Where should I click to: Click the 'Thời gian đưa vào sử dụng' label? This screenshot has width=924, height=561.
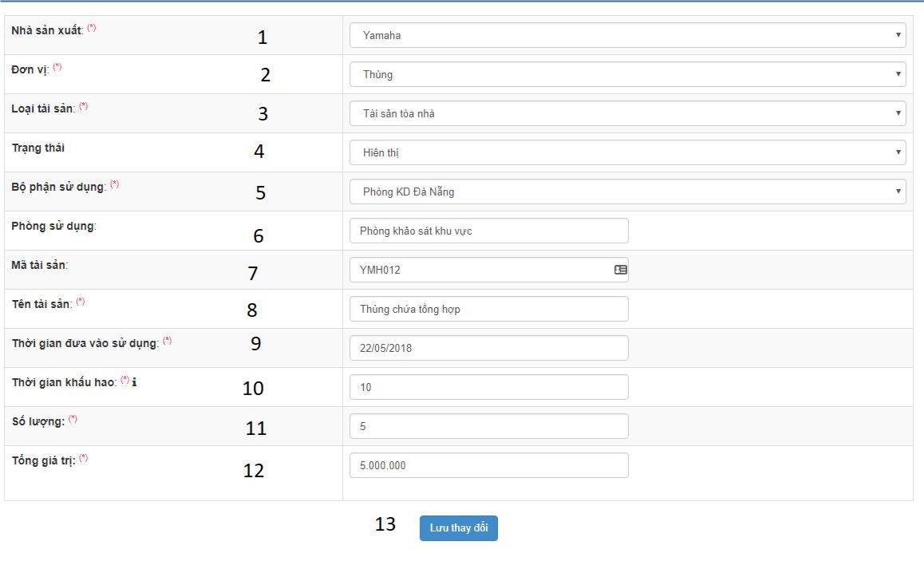[85, 343]
